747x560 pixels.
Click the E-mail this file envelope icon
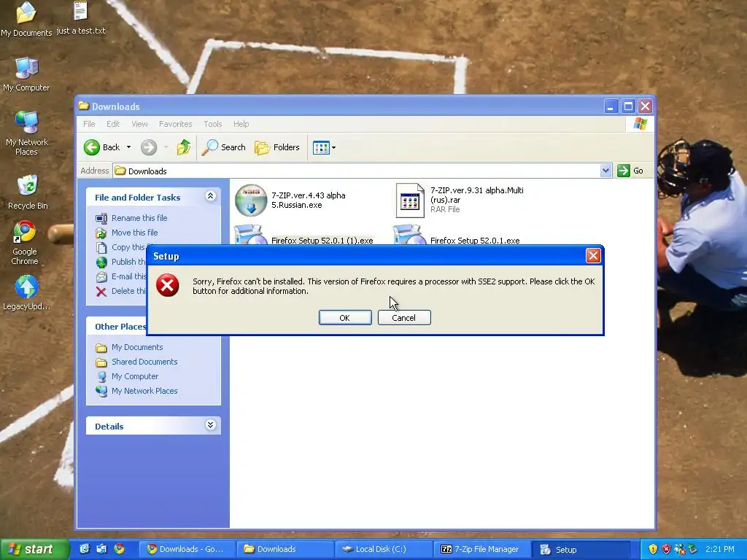point(101,276)
